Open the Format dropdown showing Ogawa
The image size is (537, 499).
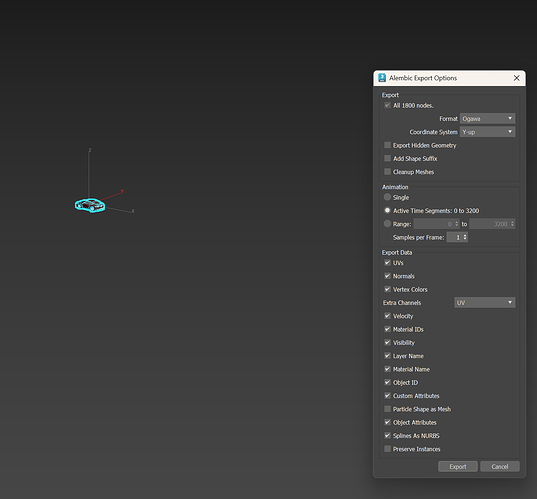tap(487, 118)
